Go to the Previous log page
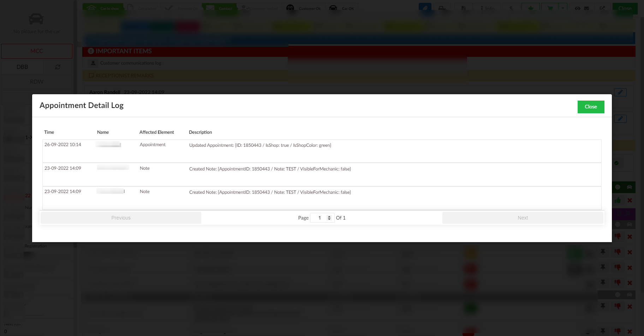 121,218
